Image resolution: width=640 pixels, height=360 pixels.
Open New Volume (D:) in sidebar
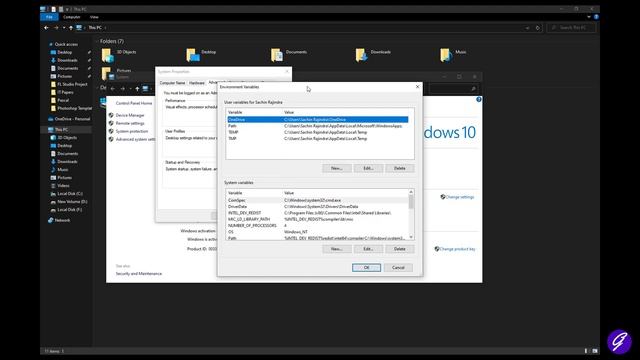pyautogui.click(x=69, y=202)
